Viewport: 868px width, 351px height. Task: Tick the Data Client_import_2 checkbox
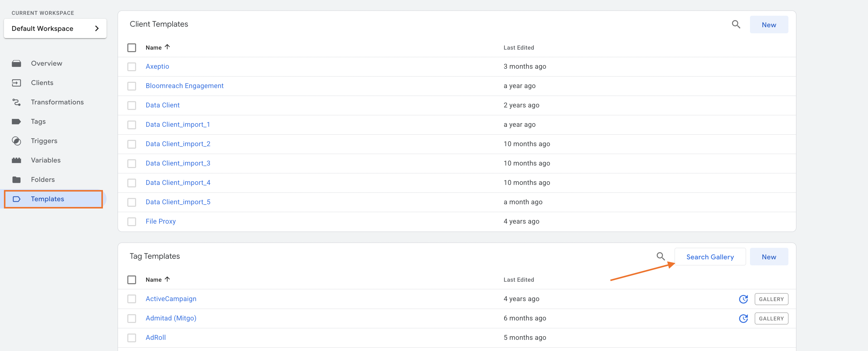(x=132, y=144)
